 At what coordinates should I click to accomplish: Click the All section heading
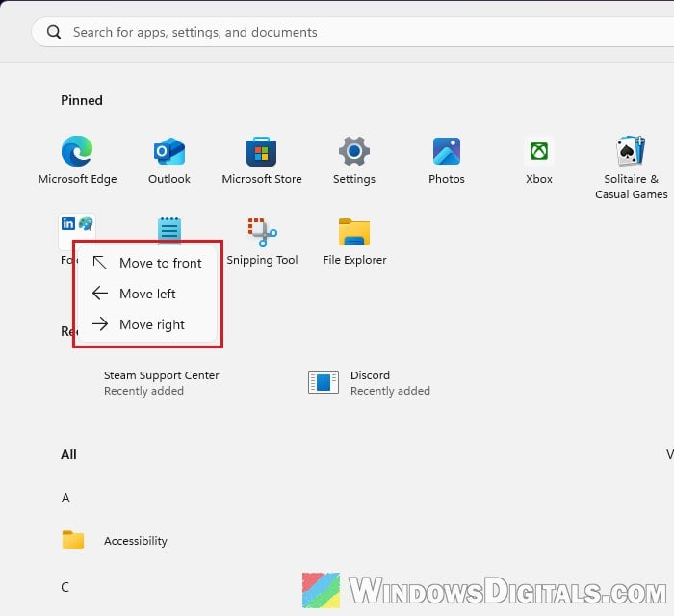point(68,454)
